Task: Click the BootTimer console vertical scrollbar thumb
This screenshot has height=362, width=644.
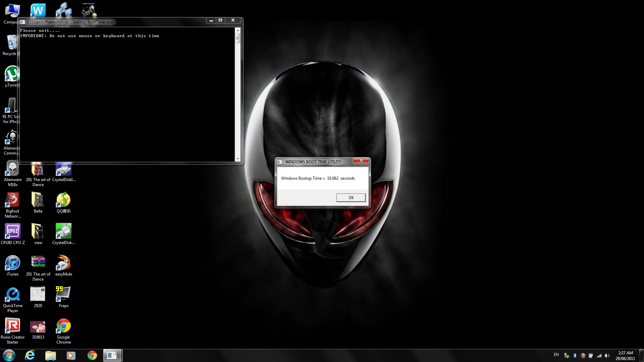Action: pos(238,38)
